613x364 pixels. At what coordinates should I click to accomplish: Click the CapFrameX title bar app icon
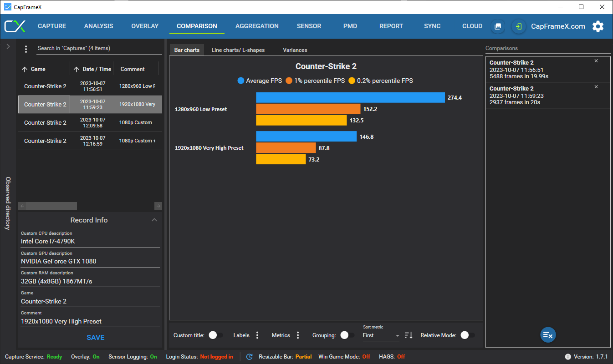click(x=7, y=7)
